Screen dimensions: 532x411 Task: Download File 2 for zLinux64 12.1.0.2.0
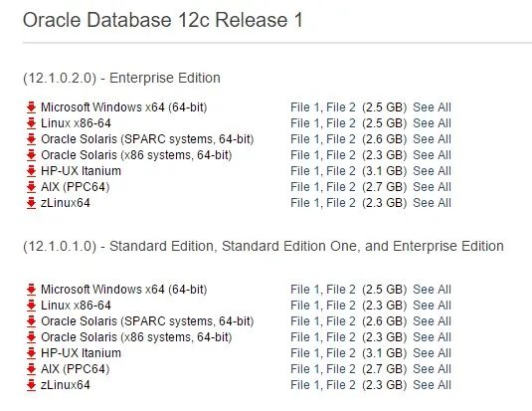pyautogui.click(x=341, y=203)
